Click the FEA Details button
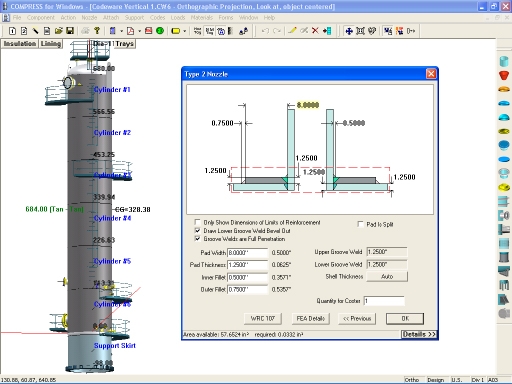This screenshot has height=384, width=512. 311,319
